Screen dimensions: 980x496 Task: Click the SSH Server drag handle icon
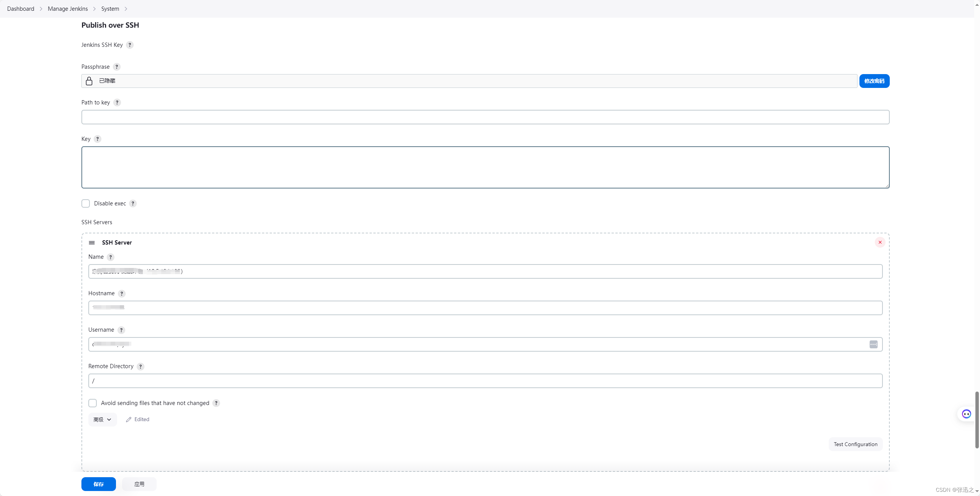tap(92, 242)
